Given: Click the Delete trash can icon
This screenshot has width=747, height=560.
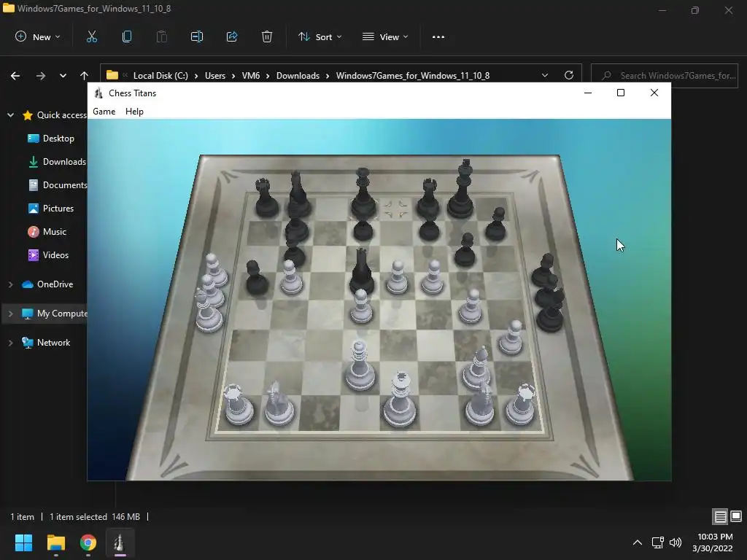Looking at the screenshot, I should (267, 36).
